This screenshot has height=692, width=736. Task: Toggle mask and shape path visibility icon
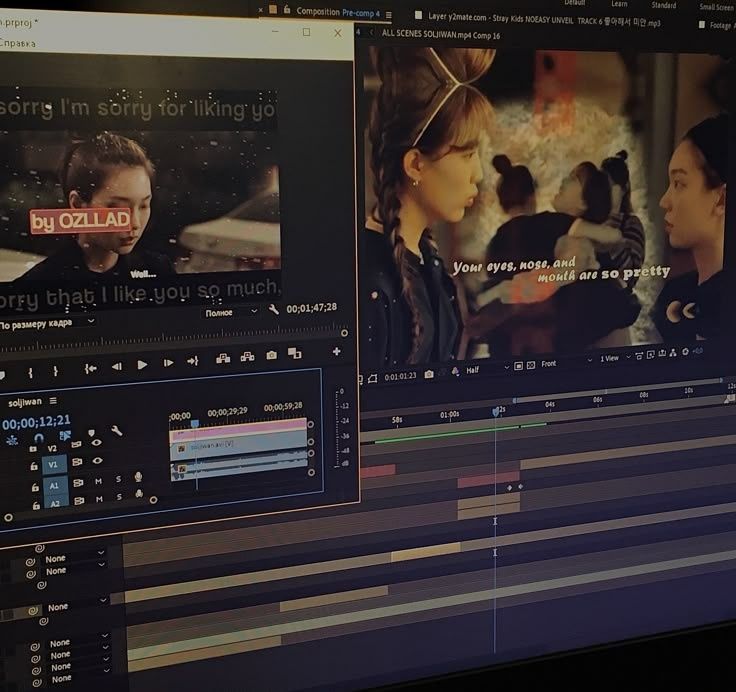pos(373,378)
